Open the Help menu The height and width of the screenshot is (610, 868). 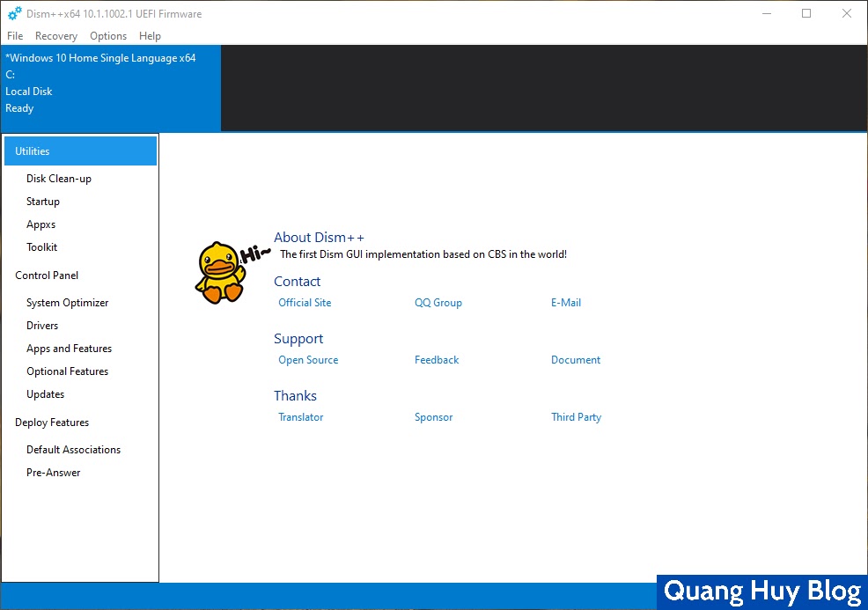tap(150, 36)
